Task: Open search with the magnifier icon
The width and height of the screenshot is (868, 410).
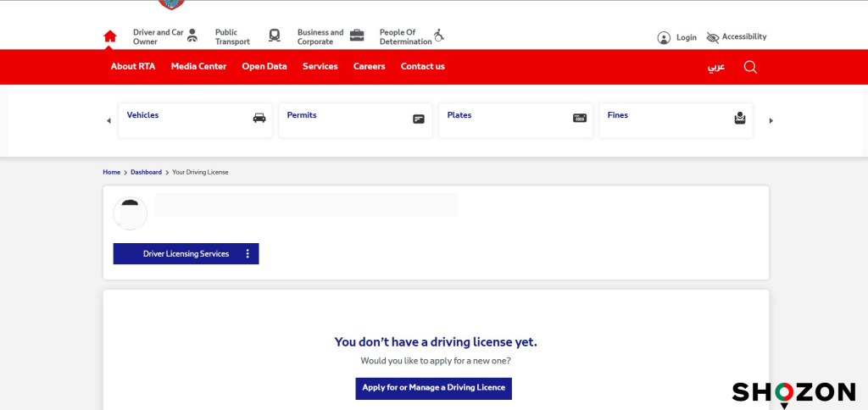Action: click(750, 67)
